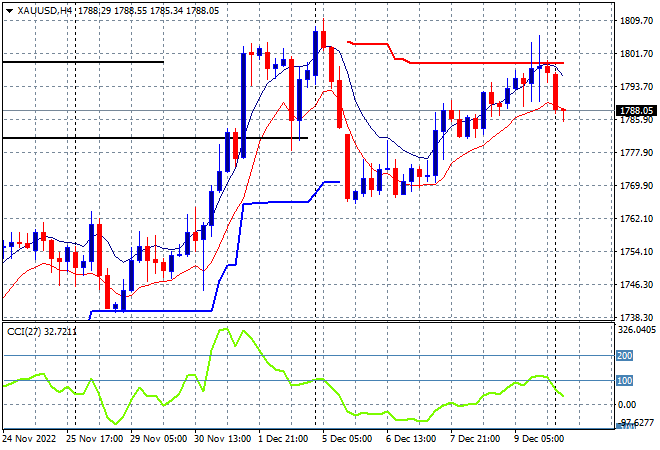The height and width of the screenshot is (450, 660).
Task: Select the CCI 200 level label
Action: click(624, 356)
